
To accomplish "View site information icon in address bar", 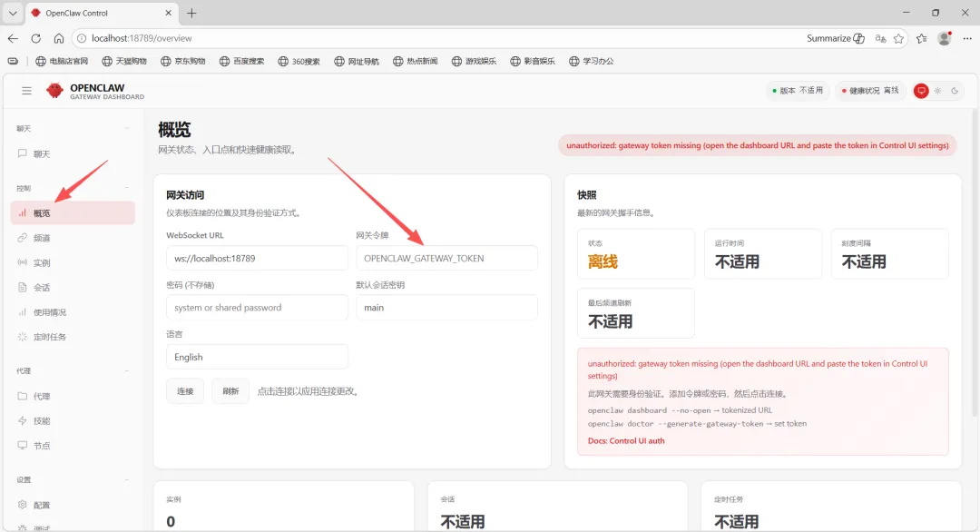I will click(x=82, y=38).
